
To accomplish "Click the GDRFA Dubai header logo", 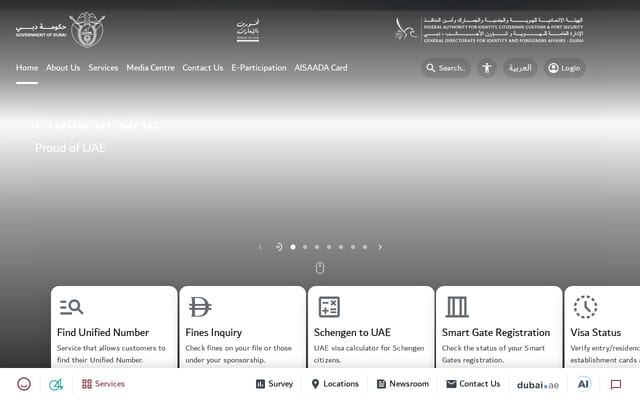I will (x=489, y=30).
